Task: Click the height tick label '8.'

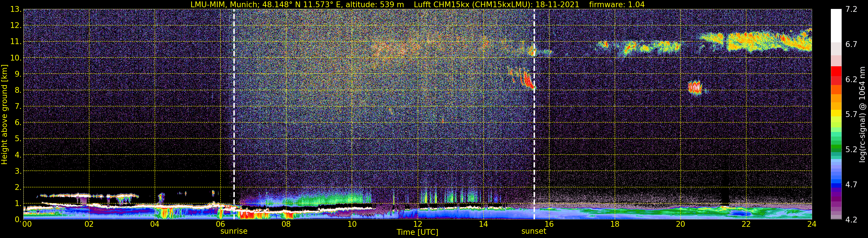Action: click(18, 90)
